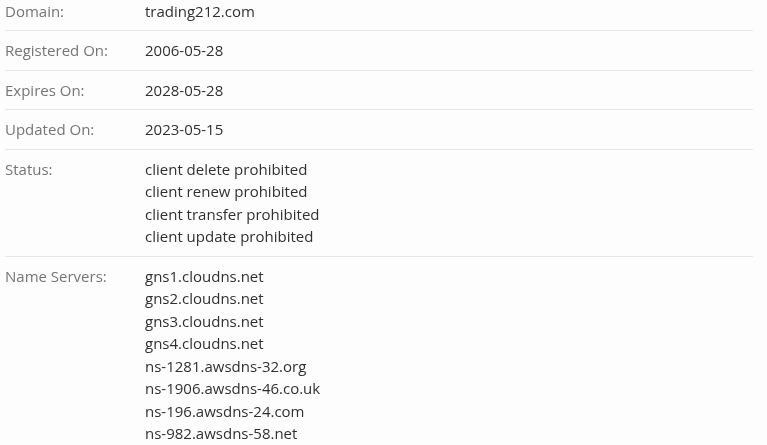The height and width of the screenshot is (445, 767).
Task: Click the Registered On date 2006-05-28
Action: tap(184, 51)
